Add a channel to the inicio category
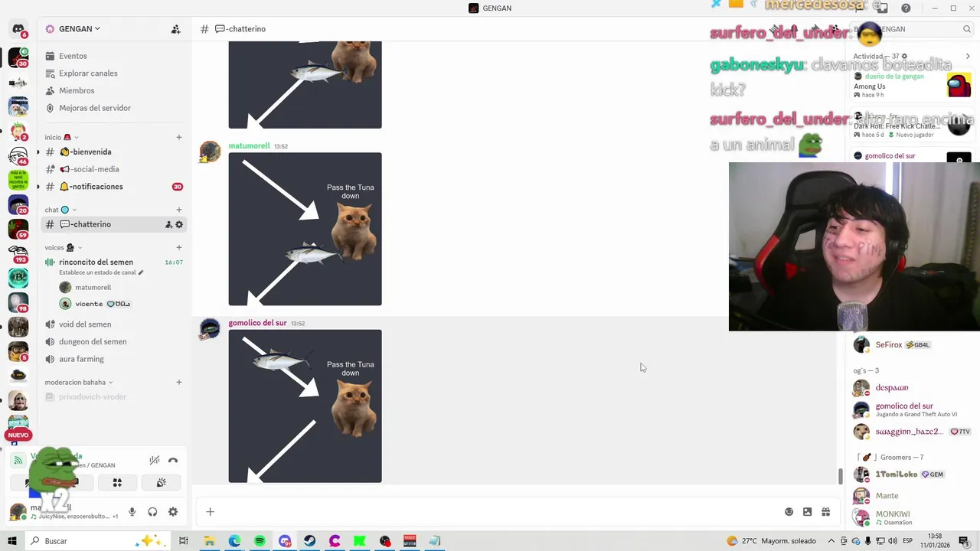This screenshot has height=551, width=980. (x=179, y=137)
